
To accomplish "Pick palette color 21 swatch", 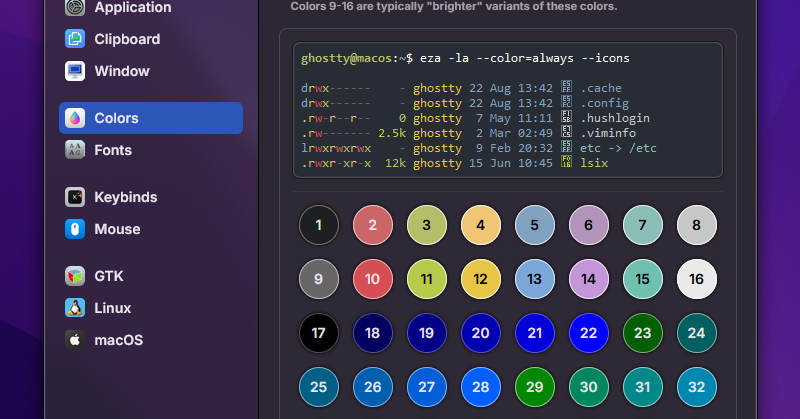I will pyautogui.click(x=535, y=333).
